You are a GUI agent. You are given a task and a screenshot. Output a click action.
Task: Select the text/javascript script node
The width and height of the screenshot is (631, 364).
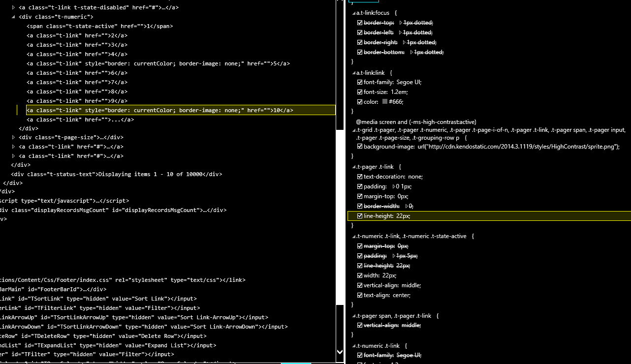[x=64, y=201]
